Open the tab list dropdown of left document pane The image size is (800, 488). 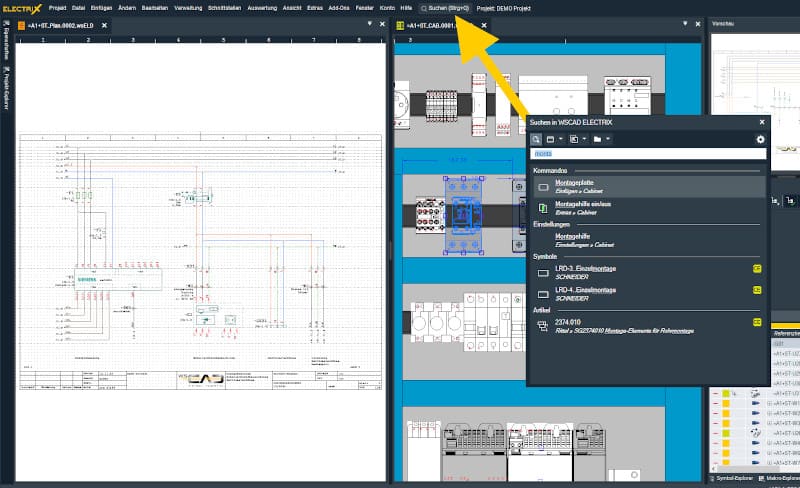(369, 24)
